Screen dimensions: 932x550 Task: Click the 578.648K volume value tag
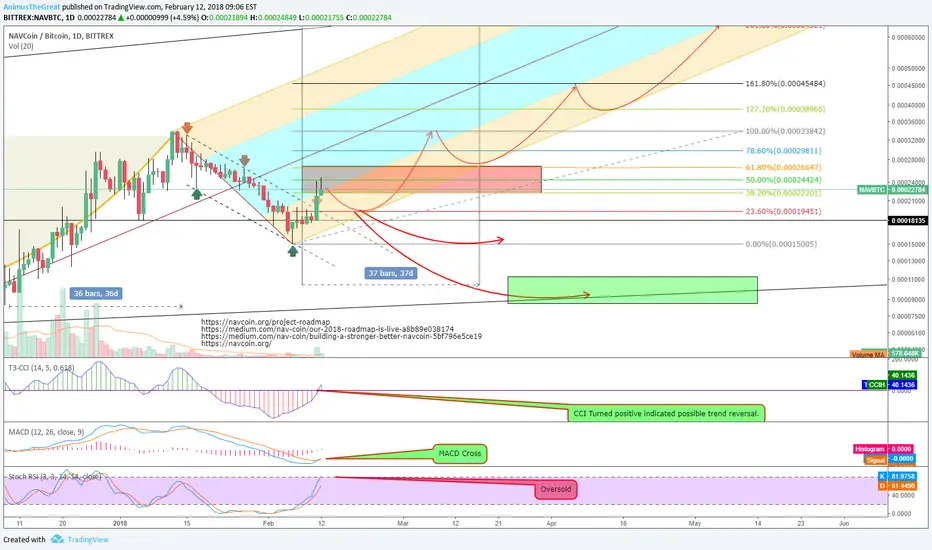pyautogui.click(x=905, y=353)
